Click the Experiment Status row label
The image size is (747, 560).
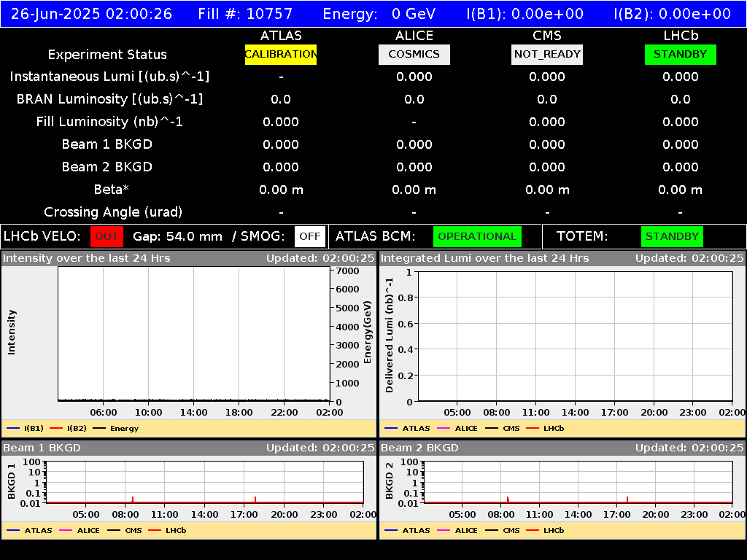tap(107, 55)
